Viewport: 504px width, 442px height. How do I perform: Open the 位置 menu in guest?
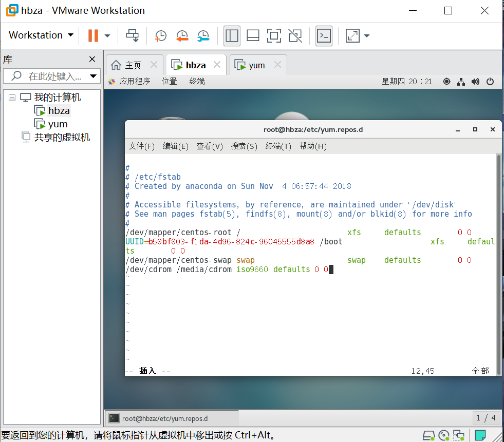(x=170, y=81)
